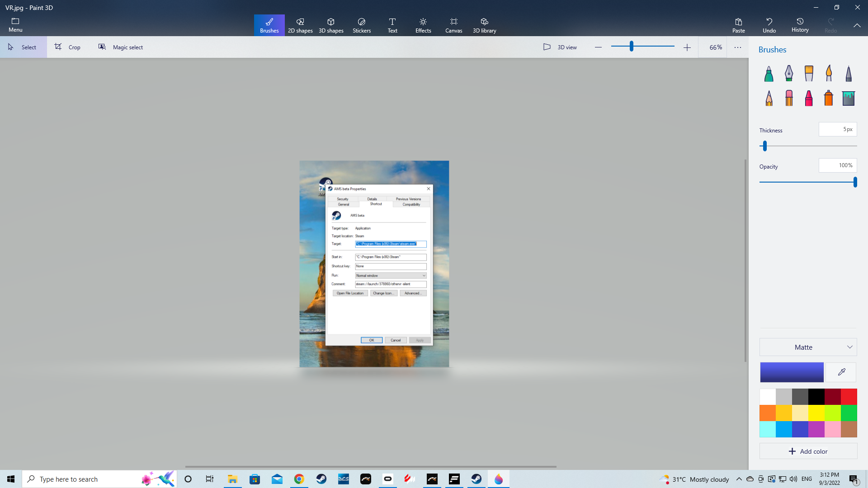This screenshot has height=488, width=868.
Task: Expand more options via ellipsis menu
Action: click(737, 47)
